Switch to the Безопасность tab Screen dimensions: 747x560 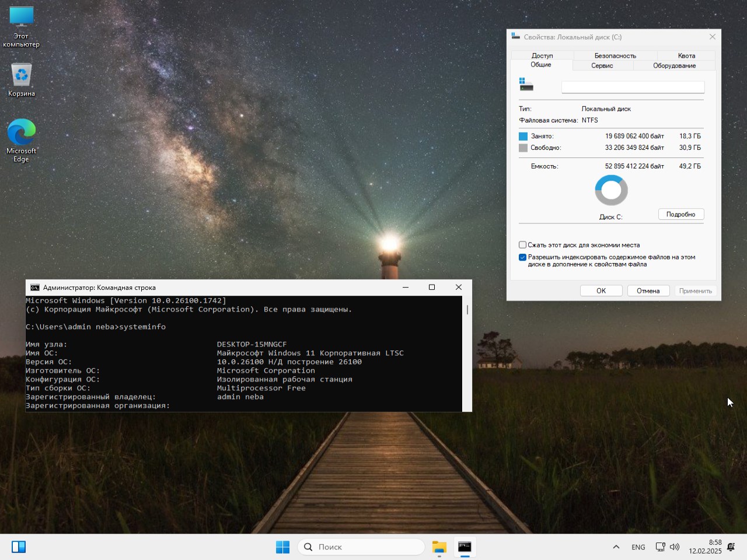[x=615, y=55]
